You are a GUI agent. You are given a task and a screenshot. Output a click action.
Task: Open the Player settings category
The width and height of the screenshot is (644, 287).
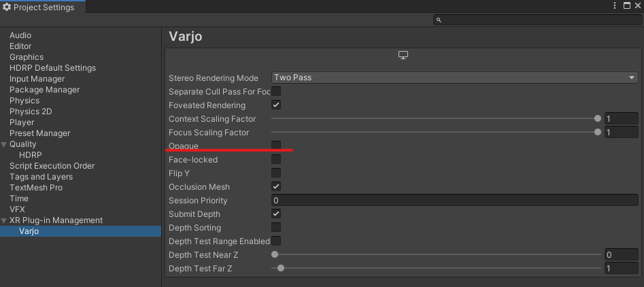[x=22, y=122]
